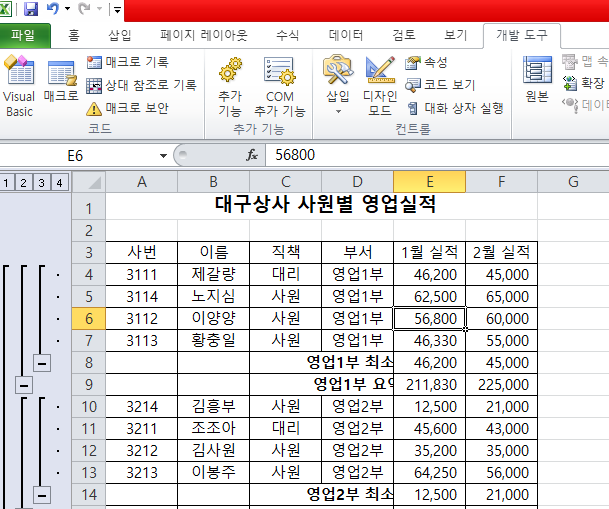Click cell containing 김흥부
Image resolution: width=609 pixels, height=509 pixels.
[x=213, y=407]
